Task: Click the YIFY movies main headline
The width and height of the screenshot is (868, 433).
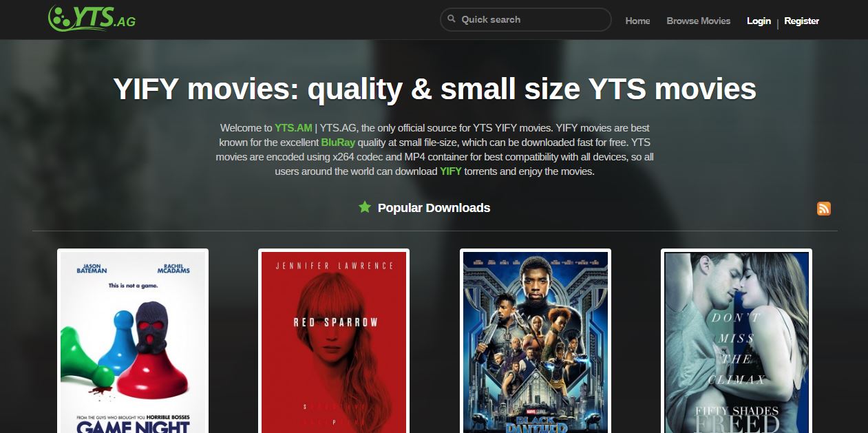Action: pyautogui.click(x=434, y=89)
